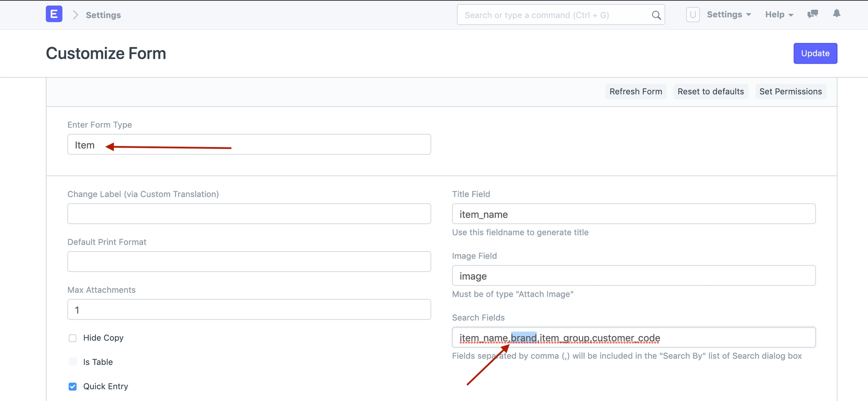Click the ERPNext home logo icon

point(54,14)
